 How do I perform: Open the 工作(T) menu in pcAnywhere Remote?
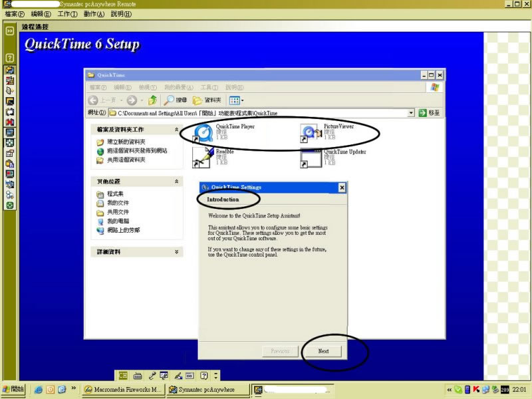click(67, 14)
